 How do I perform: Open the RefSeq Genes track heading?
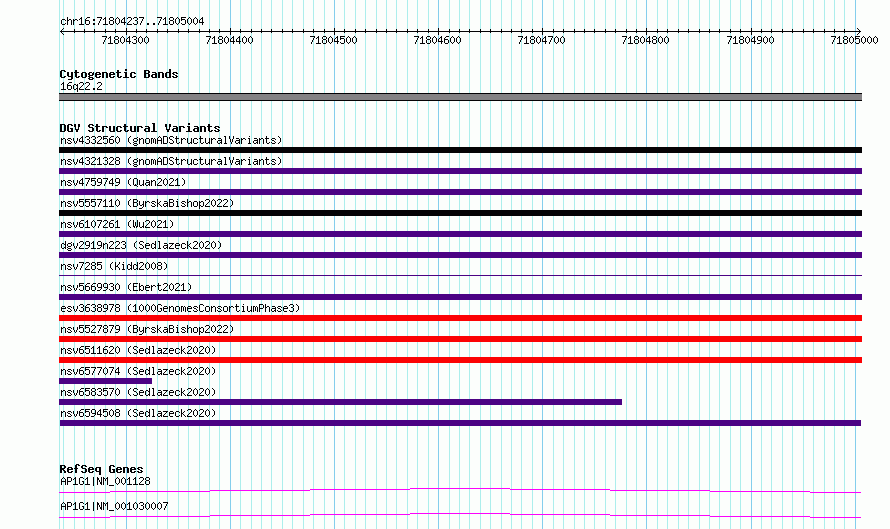[101, 469]
